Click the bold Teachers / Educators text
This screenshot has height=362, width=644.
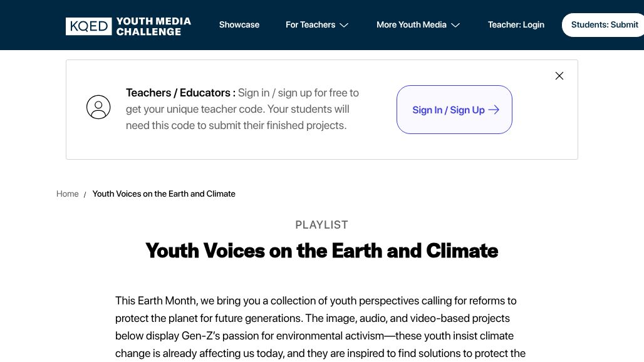coord(180,93)
